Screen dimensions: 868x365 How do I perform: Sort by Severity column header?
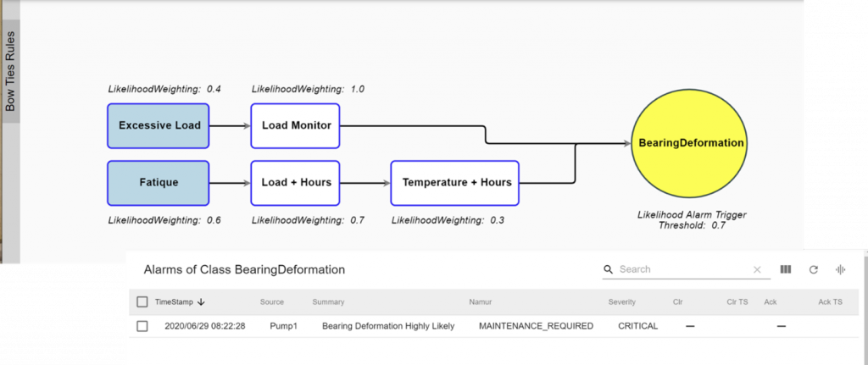[x=622, y=302]
